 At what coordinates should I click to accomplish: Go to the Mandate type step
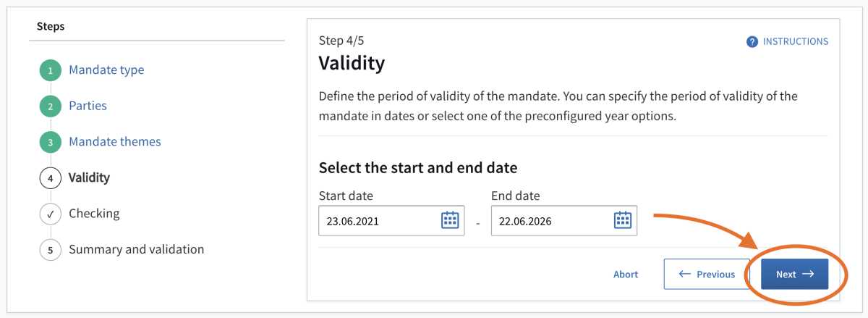[106, 70]
